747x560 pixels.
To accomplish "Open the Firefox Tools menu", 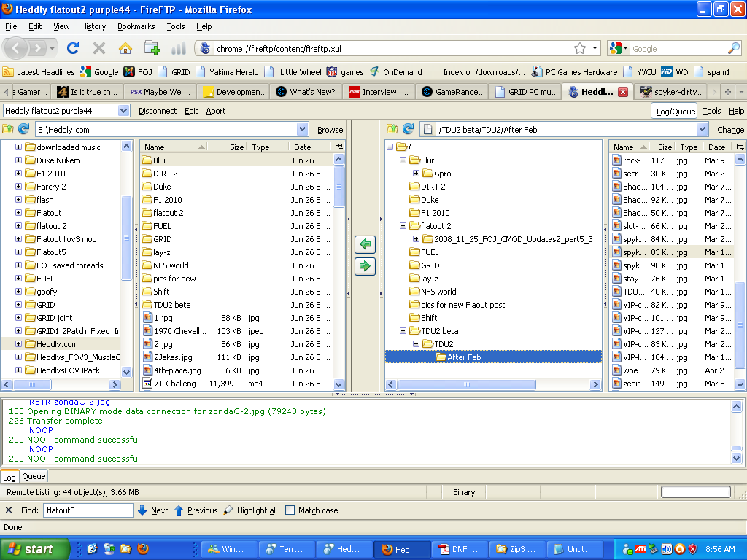I will tap(176, 27).
